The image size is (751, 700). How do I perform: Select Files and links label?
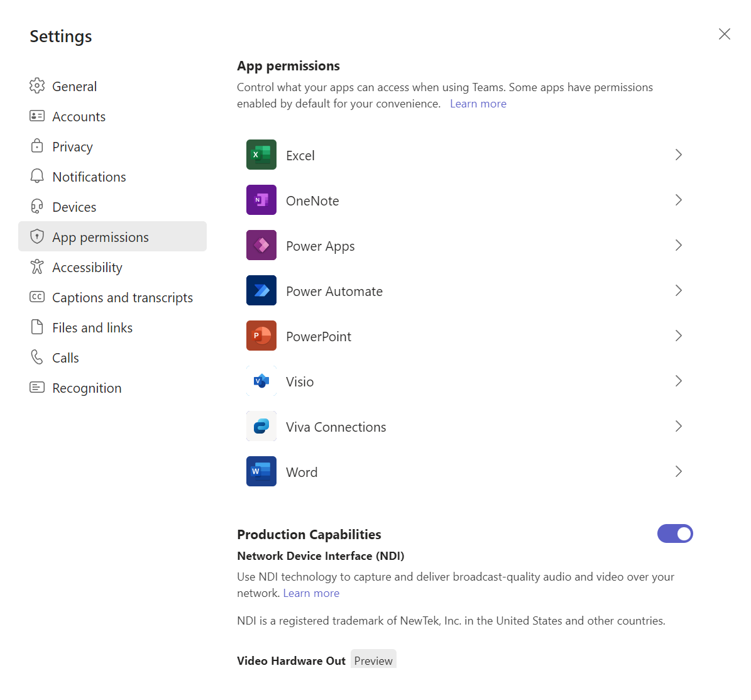(x=92, y=327)
